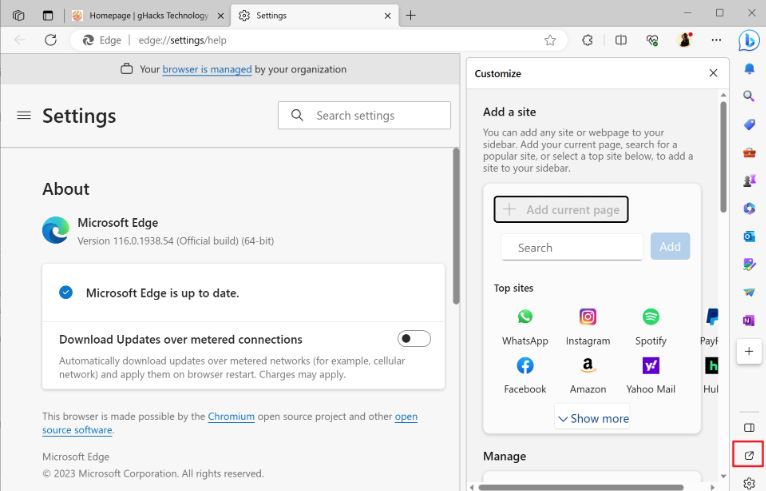The image size is (766, 491).
Task: Open the Outlook sidebar icon
Action: tap(749, 236)
